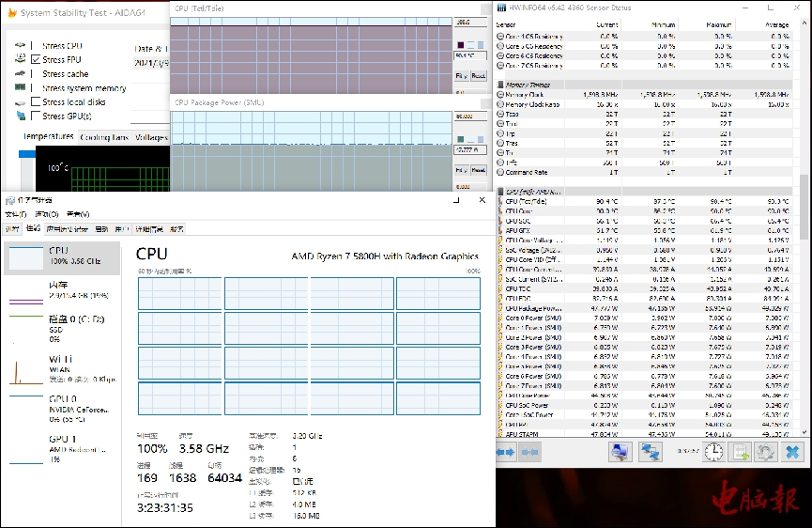Viewport: 812px width, 528px height.
Task: Click Fit y button on CPU Tctl/Tdie graph
Action: pos(461,76)
